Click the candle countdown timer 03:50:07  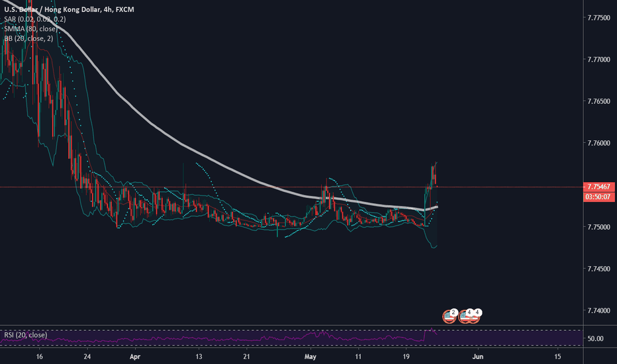[x=598, y=197]
